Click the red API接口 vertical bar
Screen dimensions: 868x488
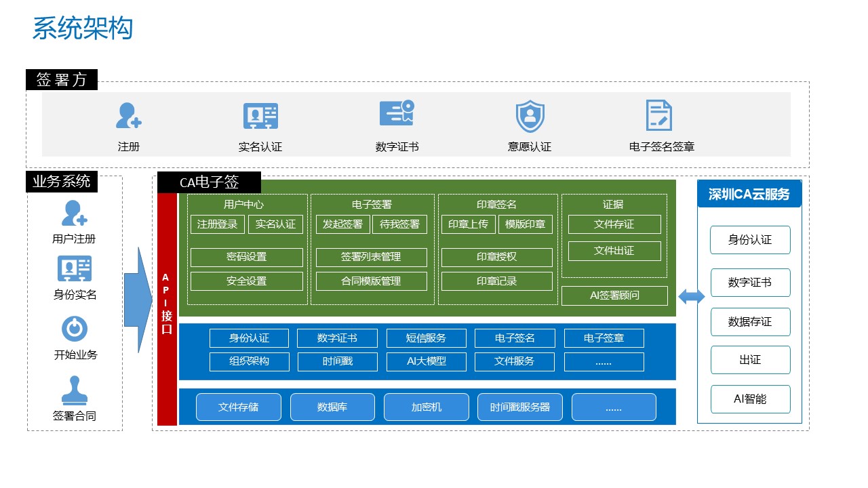[167, 308]
